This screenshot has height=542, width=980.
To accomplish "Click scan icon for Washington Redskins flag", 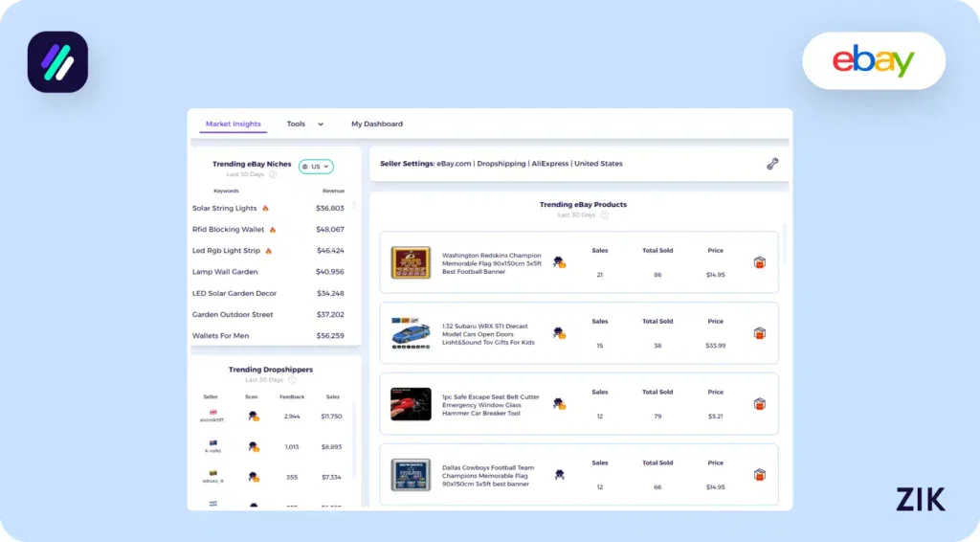I will click(559, 262).
